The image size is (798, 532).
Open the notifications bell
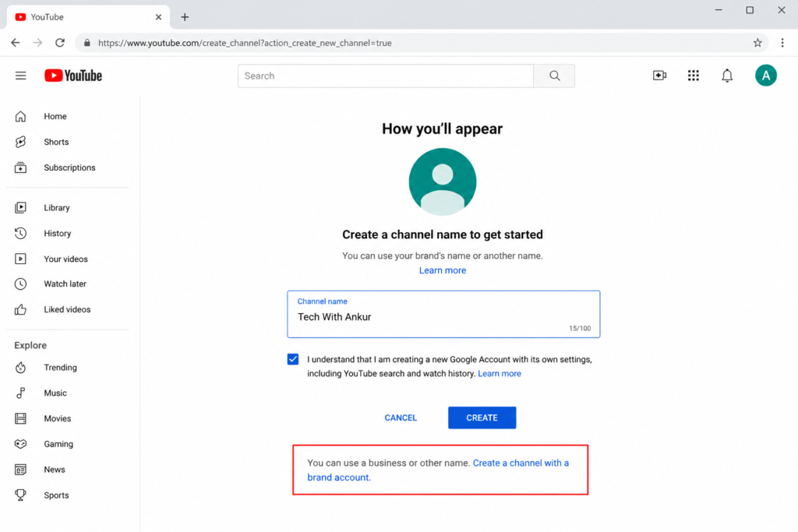(x=727, y=76)
